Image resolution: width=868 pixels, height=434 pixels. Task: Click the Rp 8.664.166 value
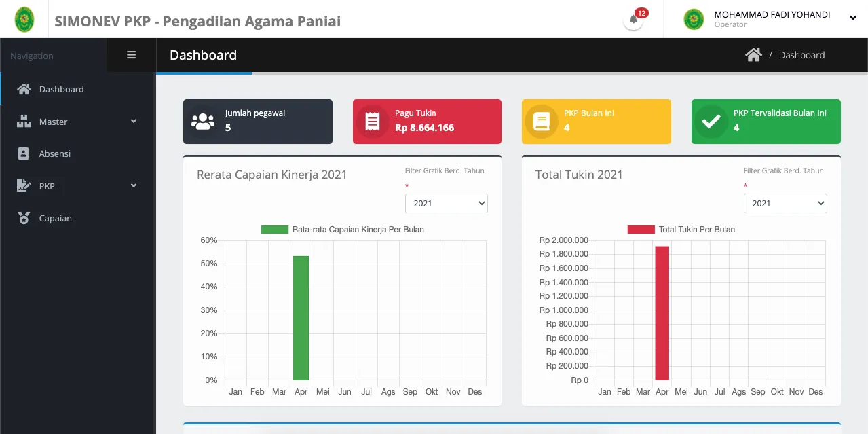point(425,128)
